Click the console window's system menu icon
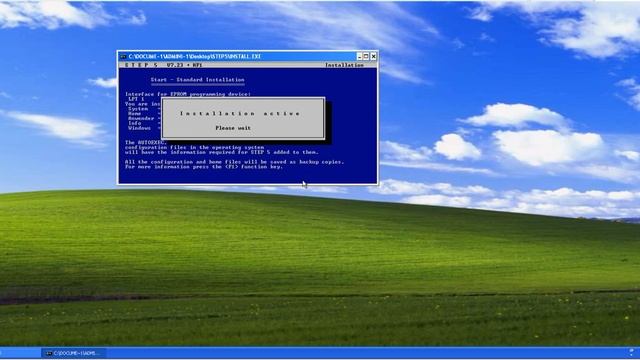Image resolution: width=640 pixels, height=360 pixels. 123,56
